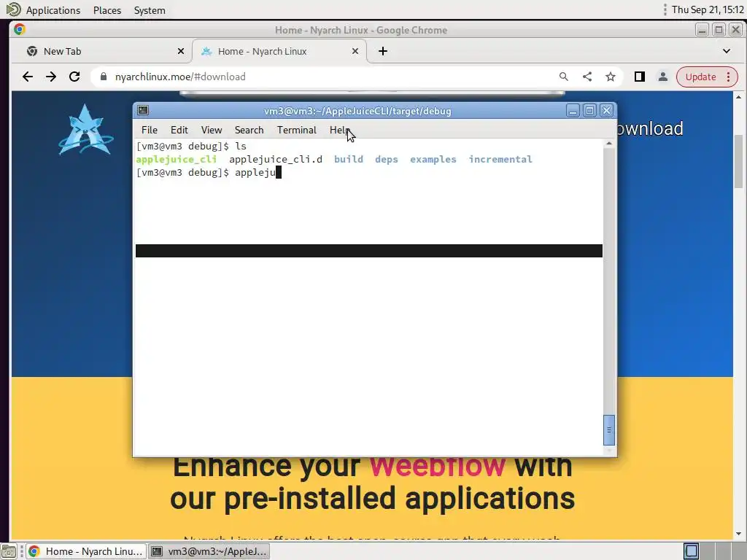Image resolution: width=747 pixels, height=560 pixels.
Task: Open the Terminal menu
Action: click(296, 130)
